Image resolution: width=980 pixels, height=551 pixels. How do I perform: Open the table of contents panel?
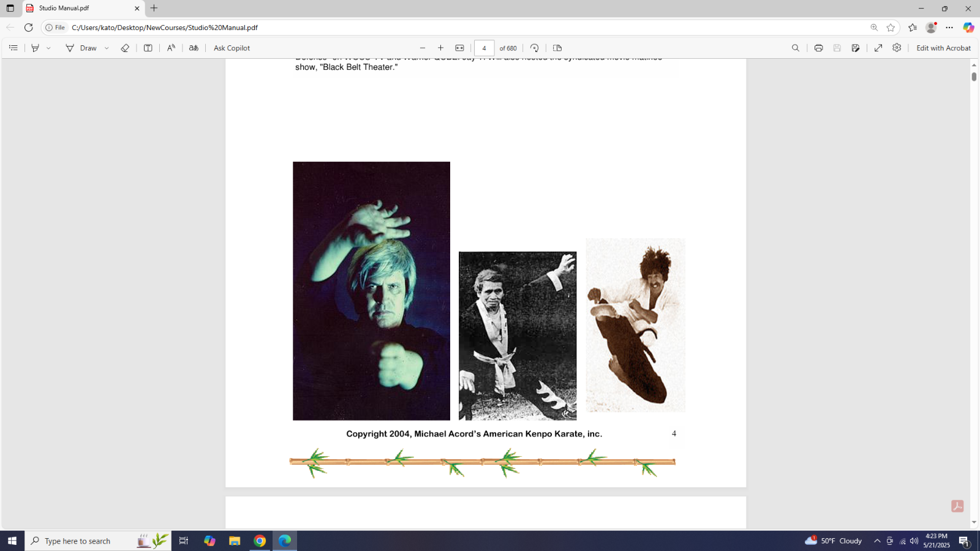(13, 48)
